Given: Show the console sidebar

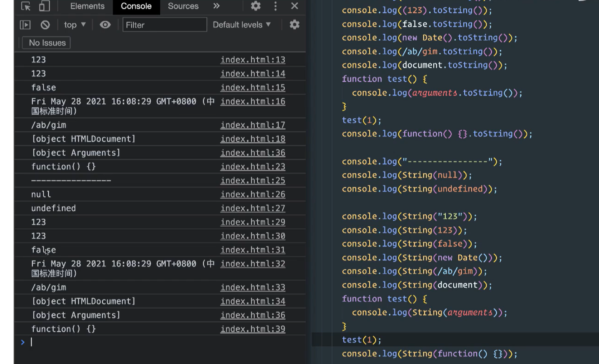Looking at the screenshot, I should [25, 25].
